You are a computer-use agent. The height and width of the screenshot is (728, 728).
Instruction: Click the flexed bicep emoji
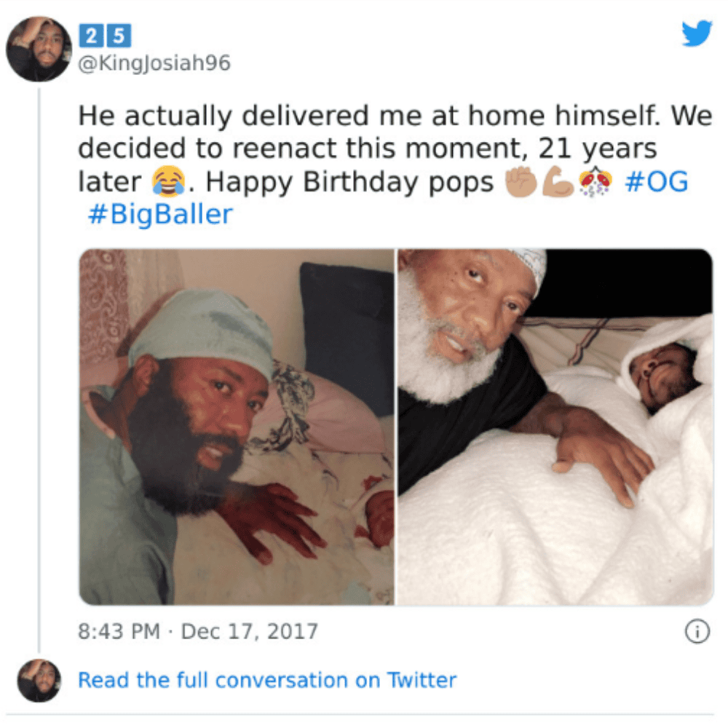coord(557,181)
